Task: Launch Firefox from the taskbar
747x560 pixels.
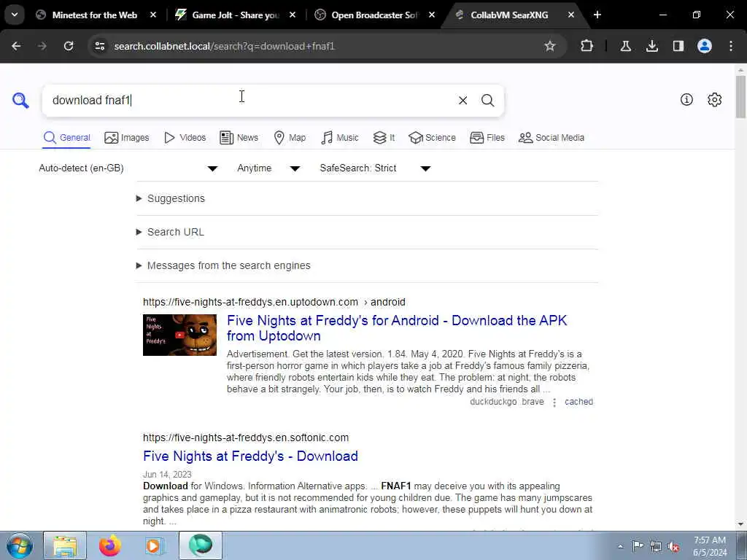Action: pos(110,545)
